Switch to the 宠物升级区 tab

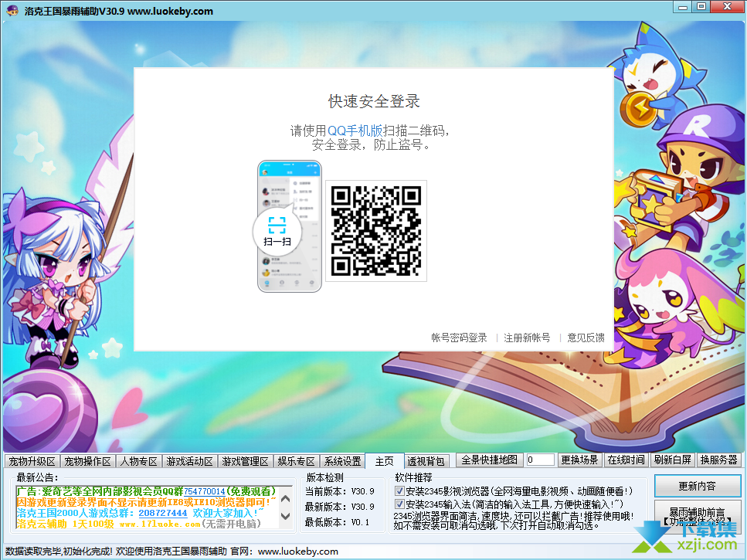coord(32,461)
